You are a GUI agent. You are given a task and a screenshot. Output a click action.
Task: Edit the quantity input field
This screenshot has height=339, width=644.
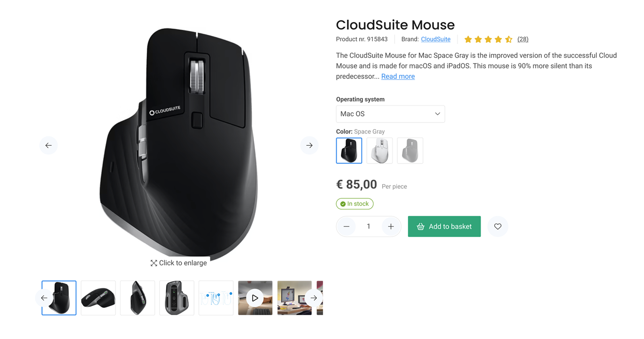(x=369, y=227)
